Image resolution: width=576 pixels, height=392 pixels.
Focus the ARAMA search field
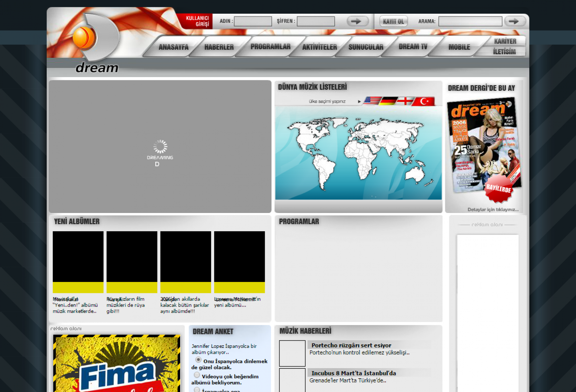point(470,22)
